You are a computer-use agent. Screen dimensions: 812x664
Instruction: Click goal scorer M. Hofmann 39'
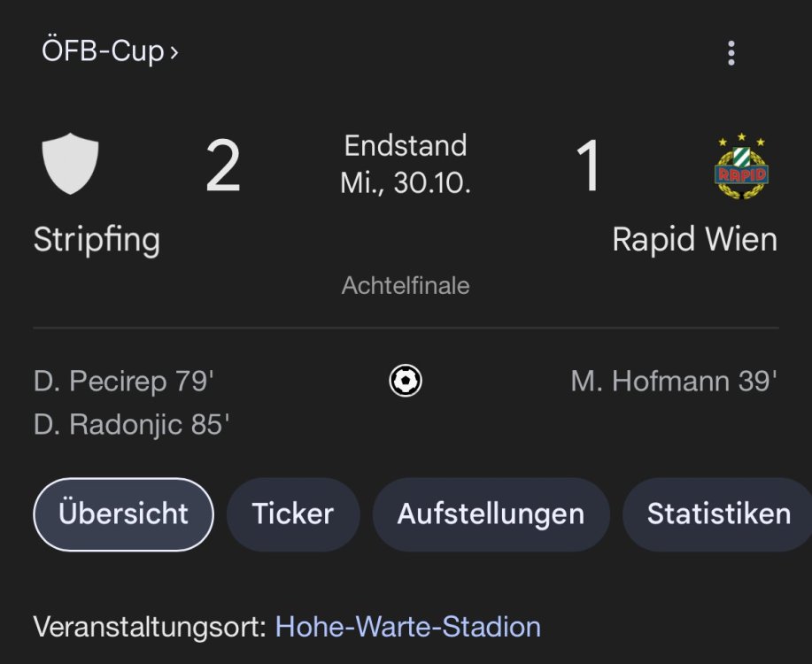tap(674, 382)
